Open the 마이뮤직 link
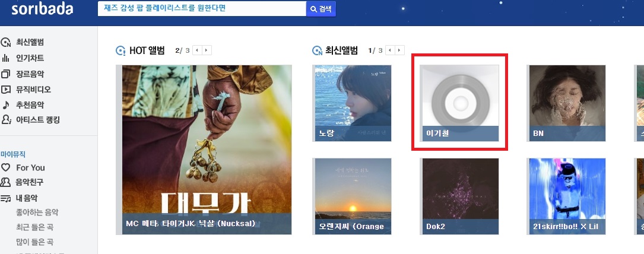The image size is (644, 254). [x=13, y=154]
